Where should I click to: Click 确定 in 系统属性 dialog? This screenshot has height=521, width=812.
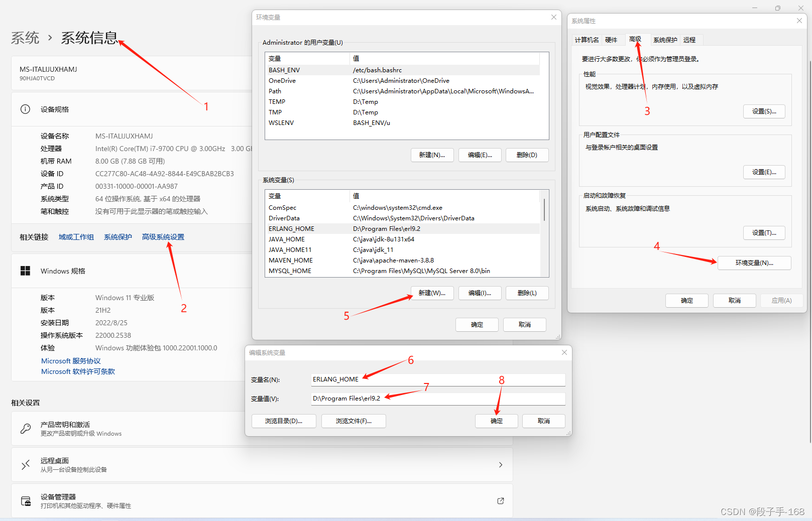[x=686, y=301]
